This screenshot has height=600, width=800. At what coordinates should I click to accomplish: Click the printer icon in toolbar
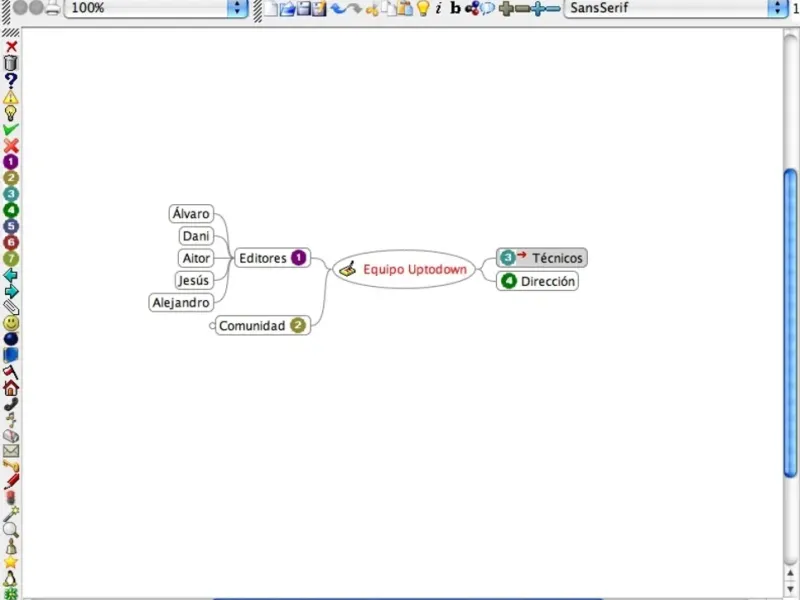[52, 8]
